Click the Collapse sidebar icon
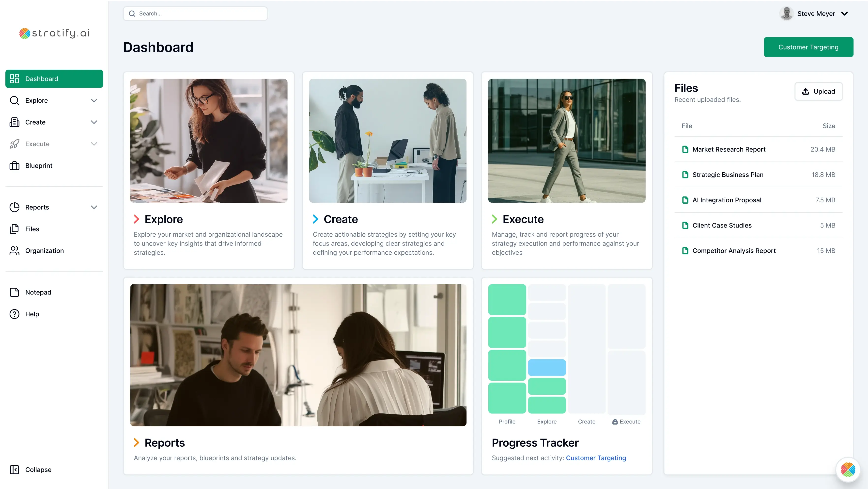 coord(14,470)
